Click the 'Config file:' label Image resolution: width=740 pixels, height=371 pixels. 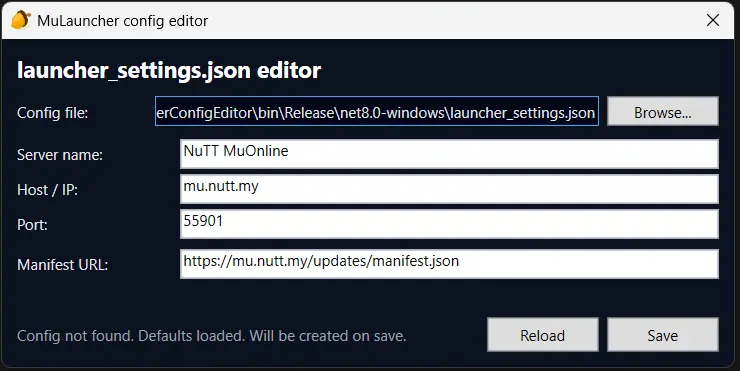[x=52, y=113]
